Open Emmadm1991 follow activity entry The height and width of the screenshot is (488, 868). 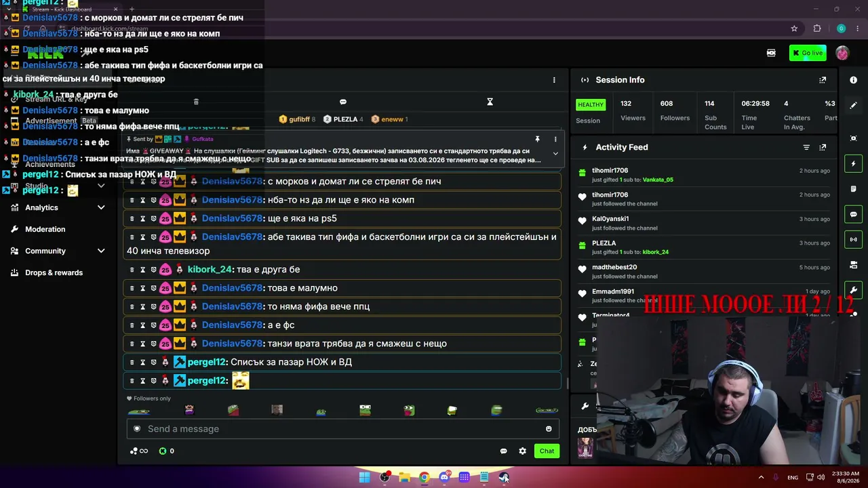pos(703,296)
